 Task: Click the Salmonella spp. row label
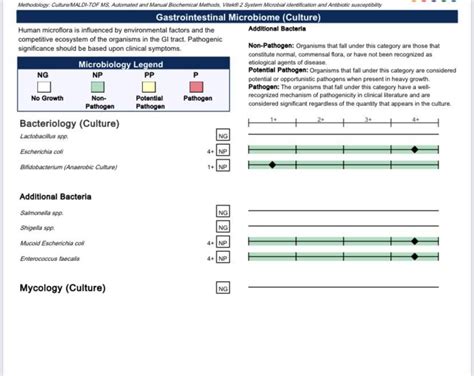tap(42, 213)
